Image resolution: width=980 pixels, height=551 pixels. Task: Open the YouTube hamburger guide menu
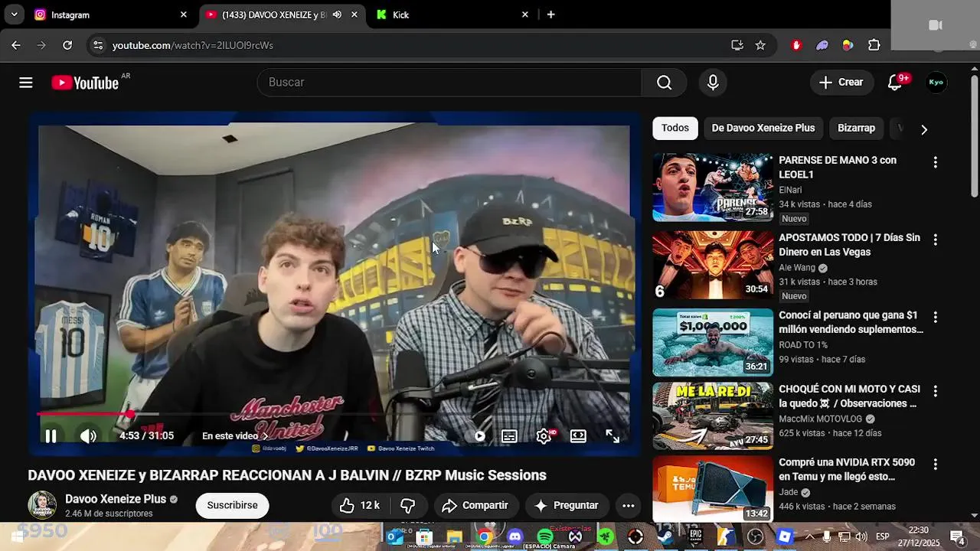(x=26, y=83)
